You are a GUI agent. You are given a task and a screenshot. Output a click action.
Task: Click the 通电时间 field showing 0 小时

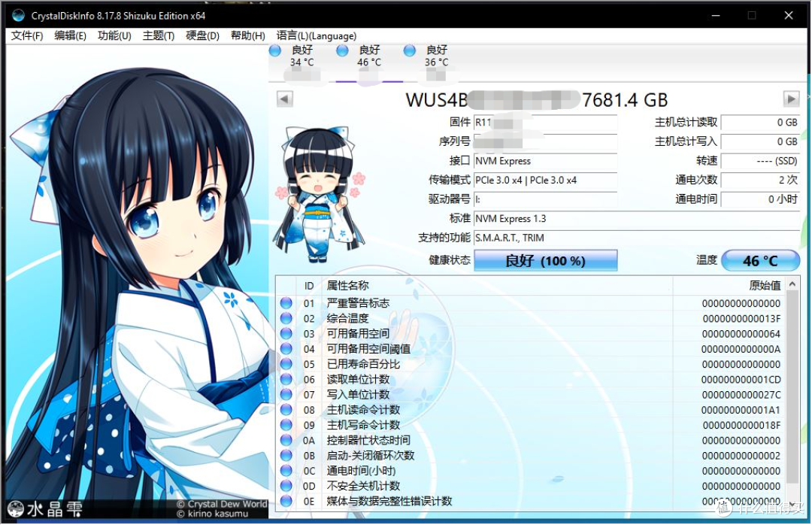click(760, 199)
